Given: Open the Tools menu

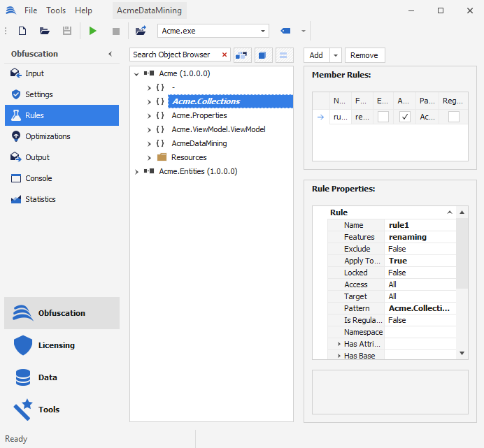Looking at the screenshot, I should [56, 10].
